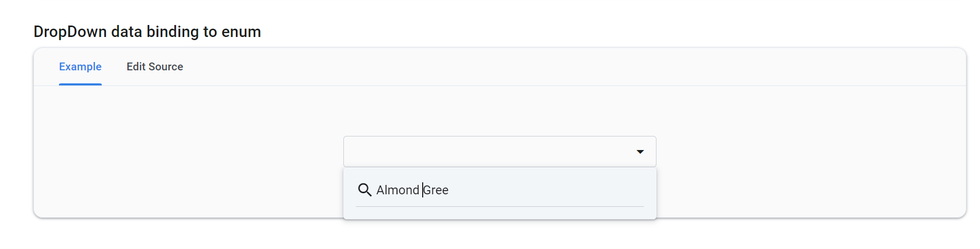
Task: Click the word "Almond" in search box
Action: pos(398,190)
